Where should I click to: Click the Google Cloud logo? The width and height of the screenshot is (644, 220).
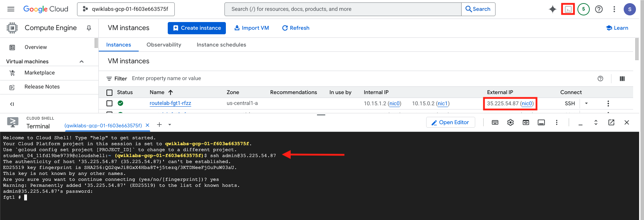tap(46, 9)
